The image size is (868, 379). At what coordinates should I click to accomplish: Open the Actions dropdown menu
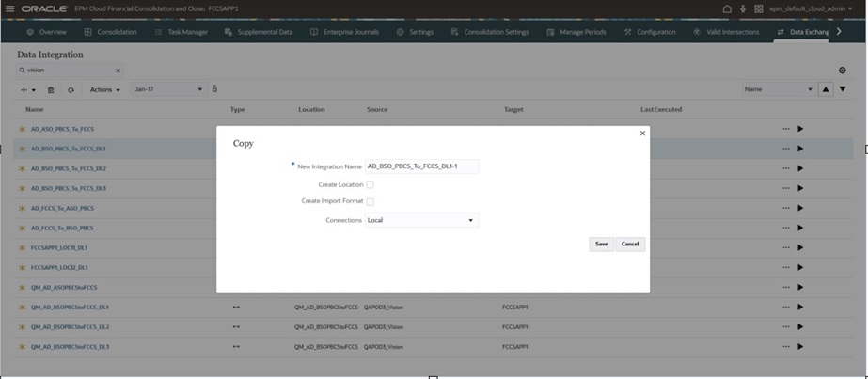click(105, 89)
